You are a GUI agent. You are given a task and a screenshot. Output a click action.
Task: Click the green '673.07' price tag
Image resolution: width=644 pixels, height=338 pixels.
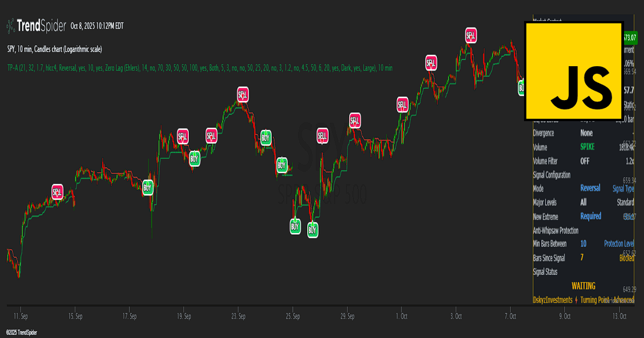click(x=629, y=38)
